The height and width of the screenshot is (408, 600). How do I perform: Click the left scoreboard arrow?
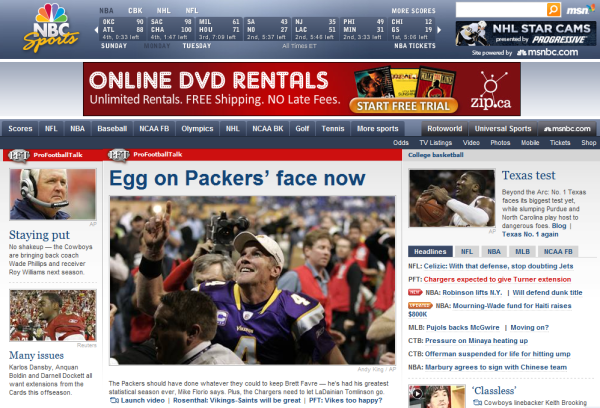(x=96, y=29)
